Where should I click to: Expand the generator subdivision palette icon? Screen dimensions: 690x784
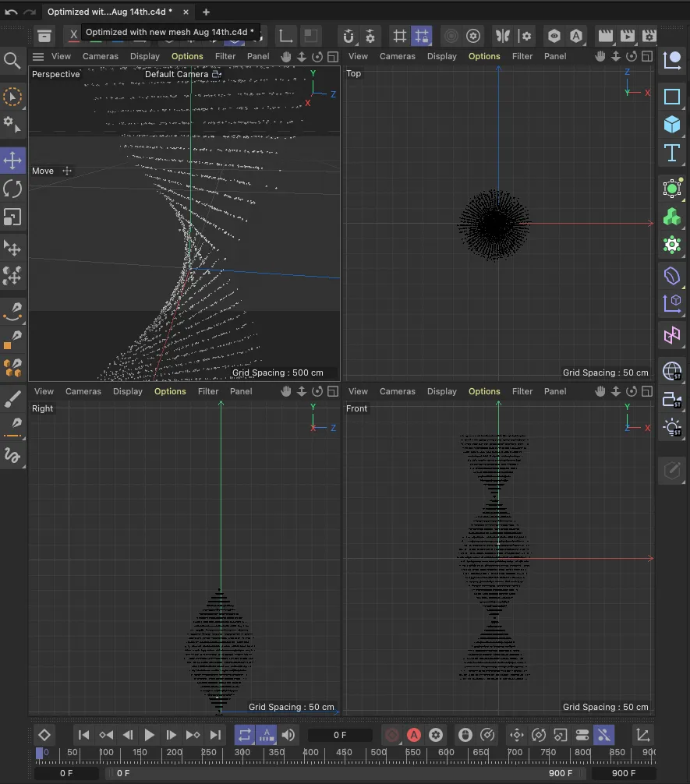click(671, 189)
